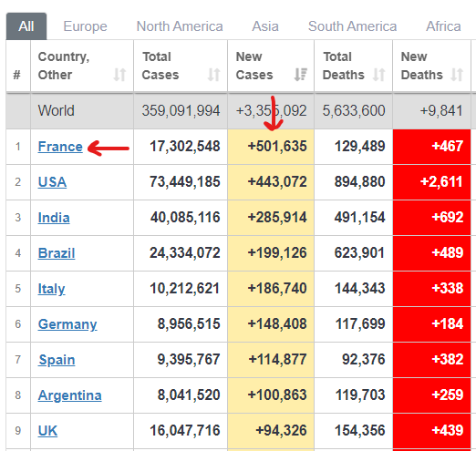The width and height of the screenshot is (476, 451).
Task: Toggle New Cases descending sort icon
Action: (301, 75)
